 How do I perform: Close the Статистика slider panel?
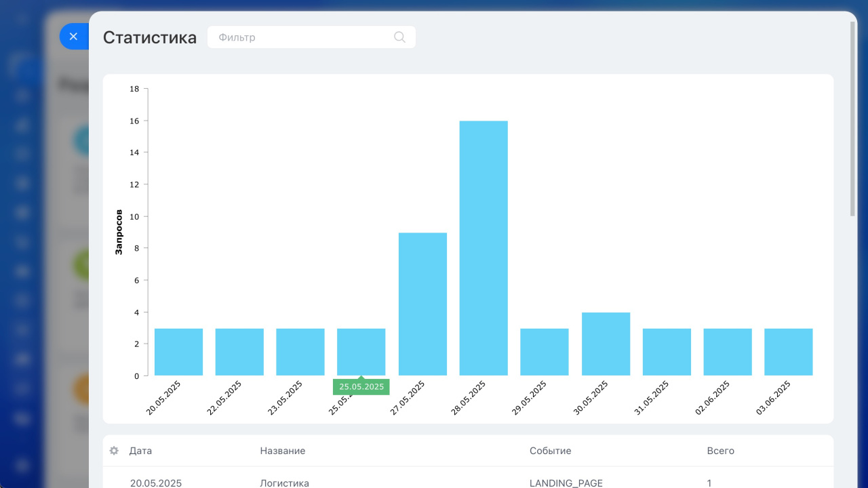pos(74,37)
